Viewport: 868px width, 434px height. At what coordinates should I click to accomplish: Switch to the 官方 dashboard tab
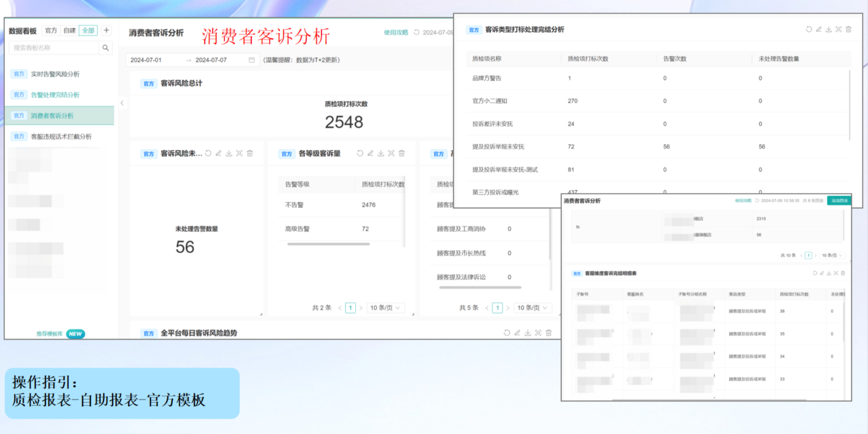pyautogui.click(x=51, y=30)
